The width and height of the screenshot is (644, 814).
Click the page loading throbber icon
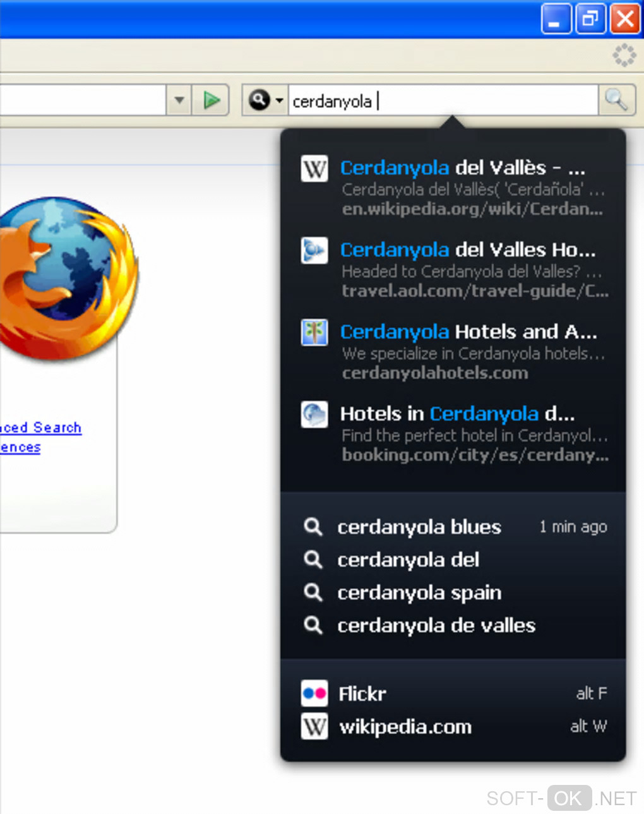624,56
